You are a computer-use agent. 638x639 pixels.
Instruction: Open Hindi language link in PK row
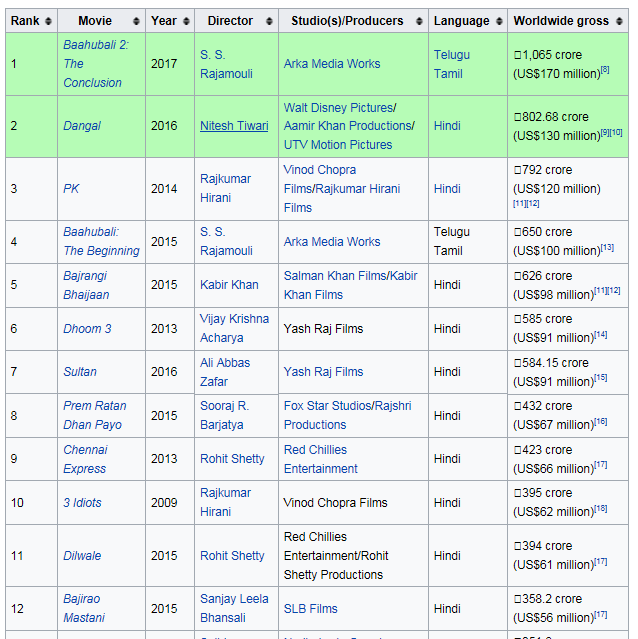447,189
